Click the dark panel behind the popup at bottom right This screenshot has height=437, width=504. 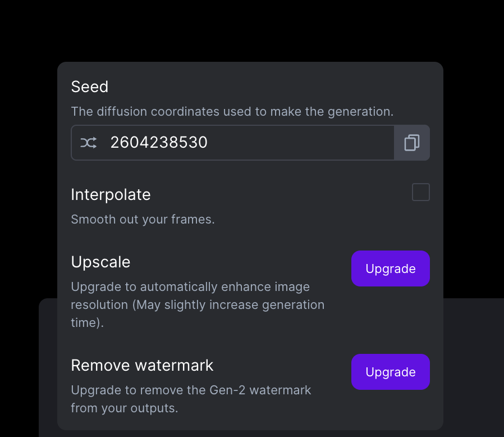474,367
